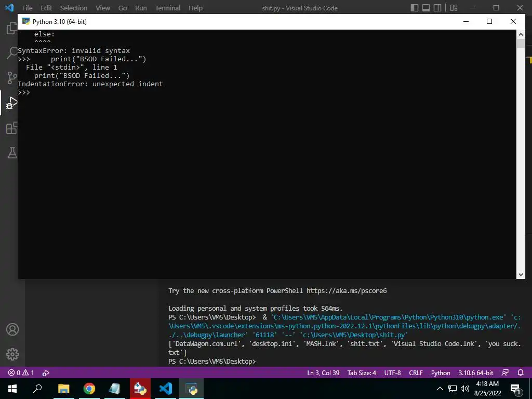Open the File menu
The height and width of the screenshot is (399, 532).
click(27, 8)
